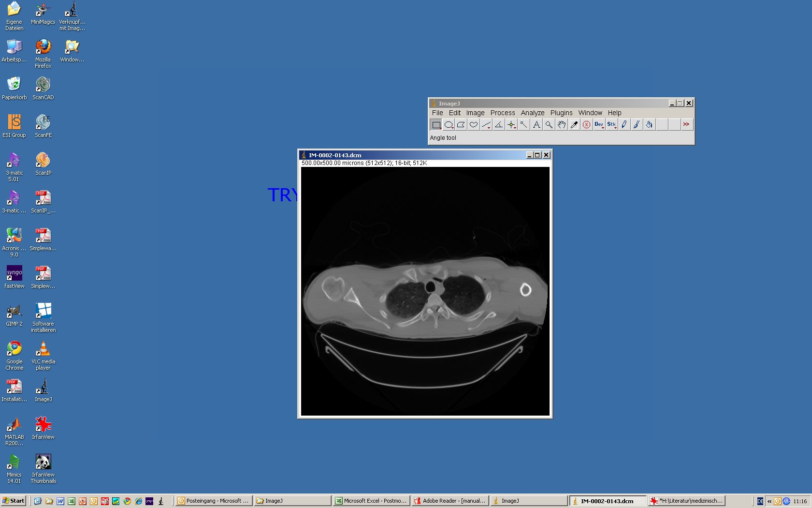The width and height of the screenshot is (812, 508).
Task: Select the Flood Fill bucket tool
Action: pos(650,125)
